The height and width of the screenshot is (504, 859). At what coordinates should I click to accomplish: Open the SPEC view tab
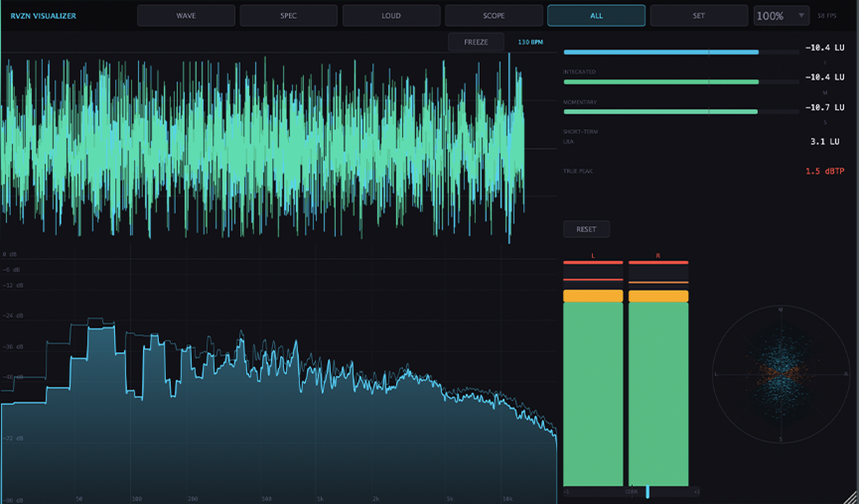[288, 15]
